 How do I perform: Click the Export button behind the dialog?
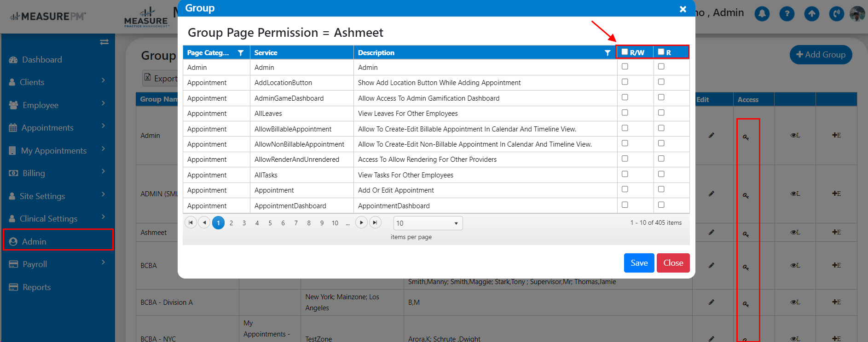[160, 78]
